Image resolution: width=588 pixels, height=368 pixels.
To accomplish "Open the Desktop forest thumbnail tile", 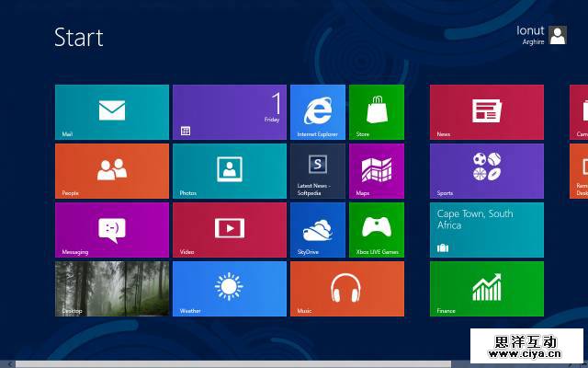I will 112,289.
